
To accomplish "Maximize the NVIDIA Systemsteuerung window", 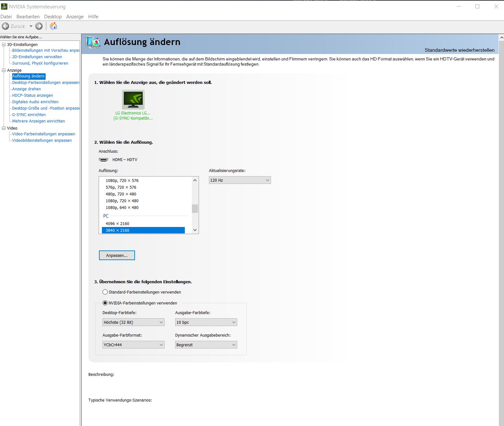I will 477,6.
